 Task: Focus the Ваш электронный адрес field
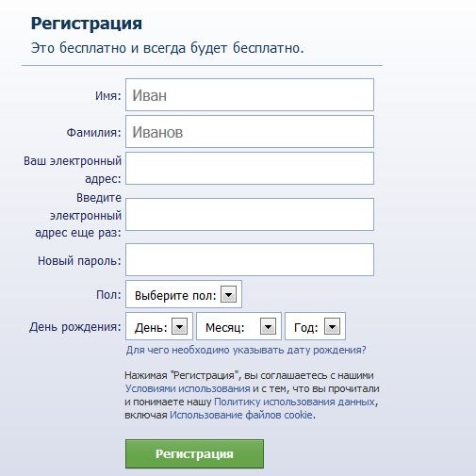point(250,168)
